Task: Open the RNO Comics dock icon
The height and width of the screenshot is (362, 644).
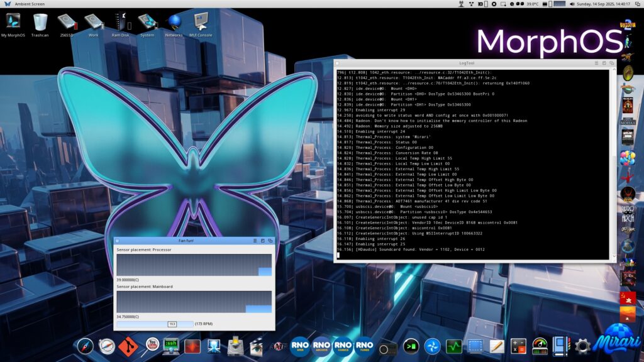Action: (343, 346)
